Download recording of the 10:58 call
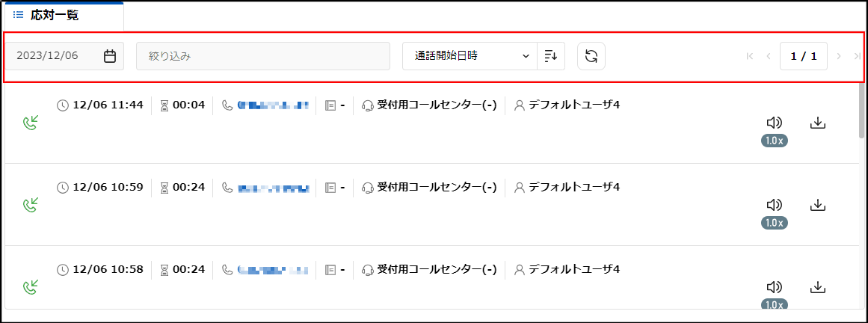868x323 pixels. click(x=818, y=287)
